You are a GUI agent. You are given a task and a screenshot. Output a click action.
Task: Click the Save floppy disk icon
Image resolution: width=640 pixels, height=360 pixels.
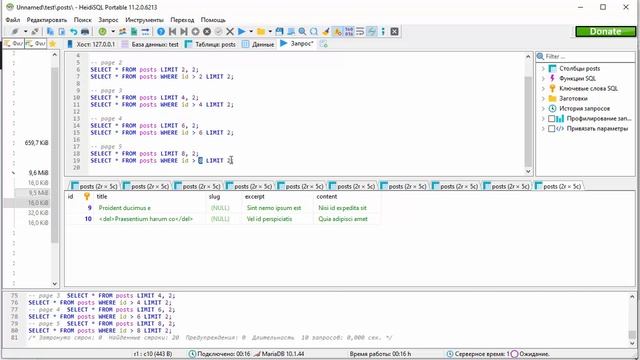(x=279, y=31)
